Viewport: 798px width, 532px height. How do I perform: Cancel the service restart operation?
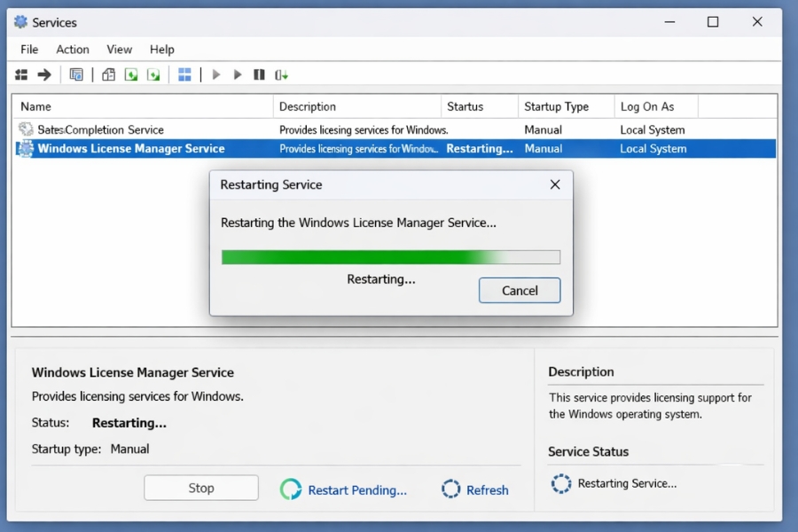coord(519,290)
